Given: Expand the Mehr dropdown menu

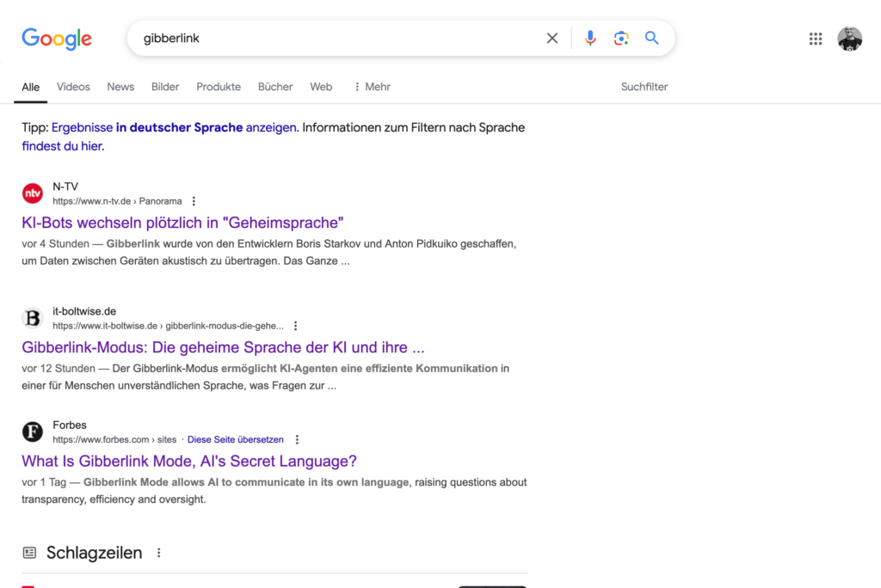Looking at the screenshot, I should (372, 87).
